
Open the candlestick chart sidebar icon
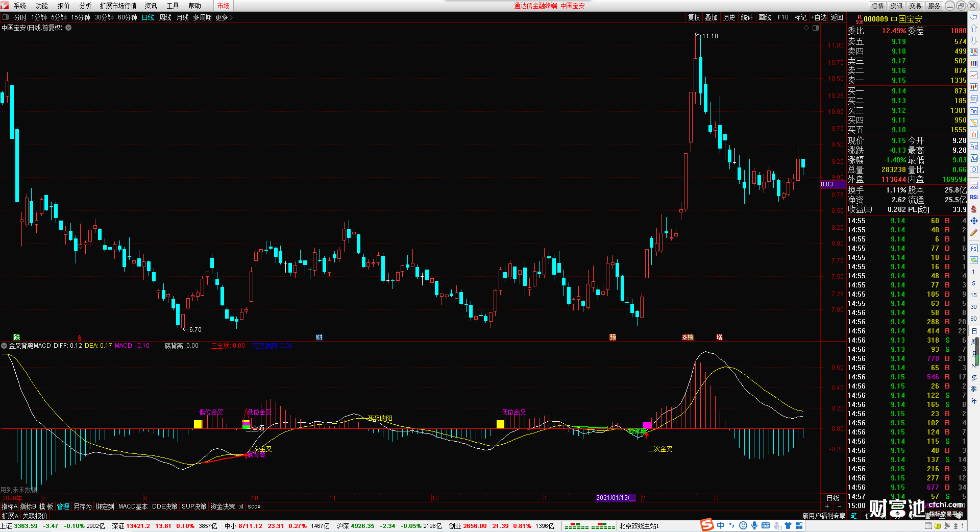[974, 87]
